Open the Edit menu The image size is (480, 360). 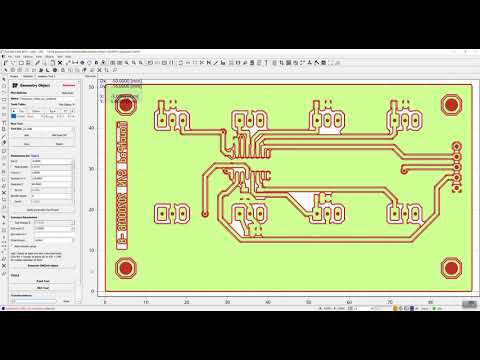pos(17,56)
